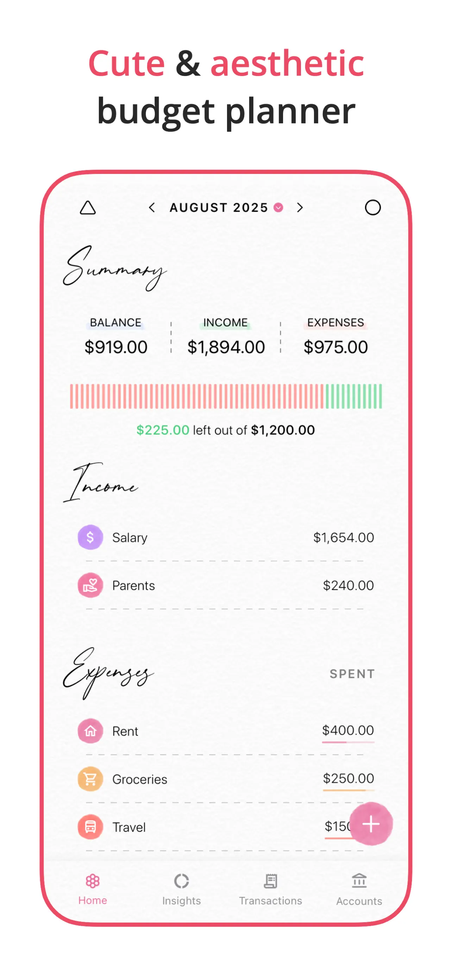Tap the circle icon at top right

[372, 207]
